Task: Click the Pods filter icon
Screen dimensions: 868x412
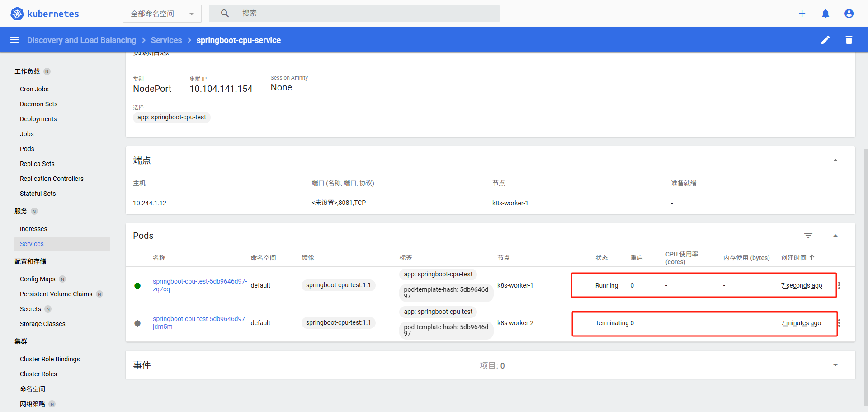Action: [x=808, y=236]
